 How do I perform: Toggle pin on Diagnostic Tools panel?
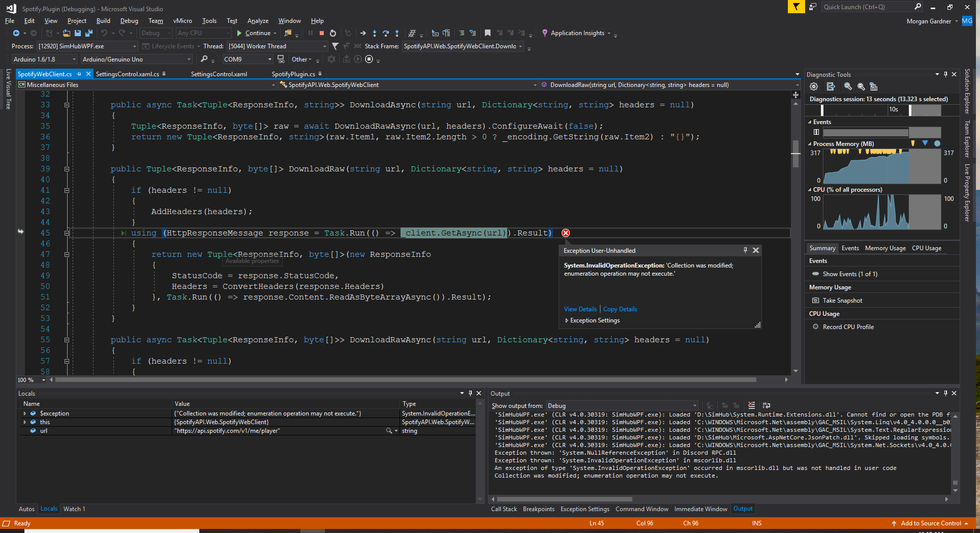click(x=945, y=74)
